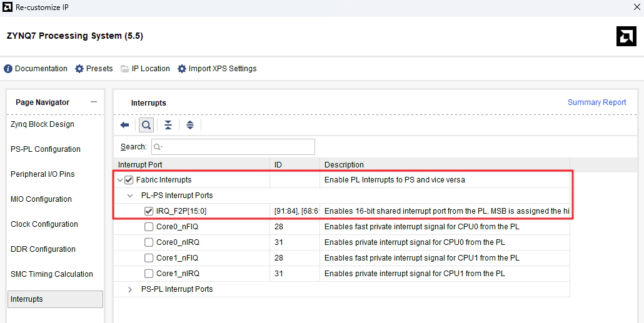Screen dimensions: 644x323
Task: Open MIO Configuration page
Action: (41, 199)
